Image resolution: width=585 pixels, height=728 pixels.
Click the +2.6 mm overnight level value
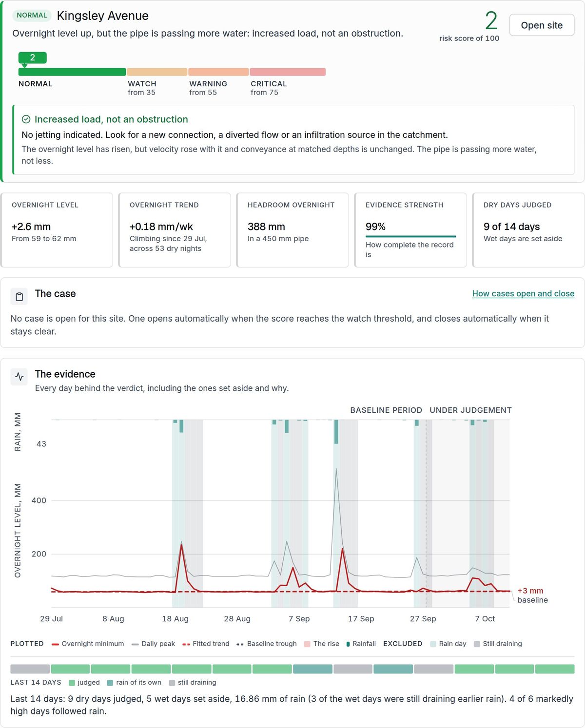pos(31,227)
